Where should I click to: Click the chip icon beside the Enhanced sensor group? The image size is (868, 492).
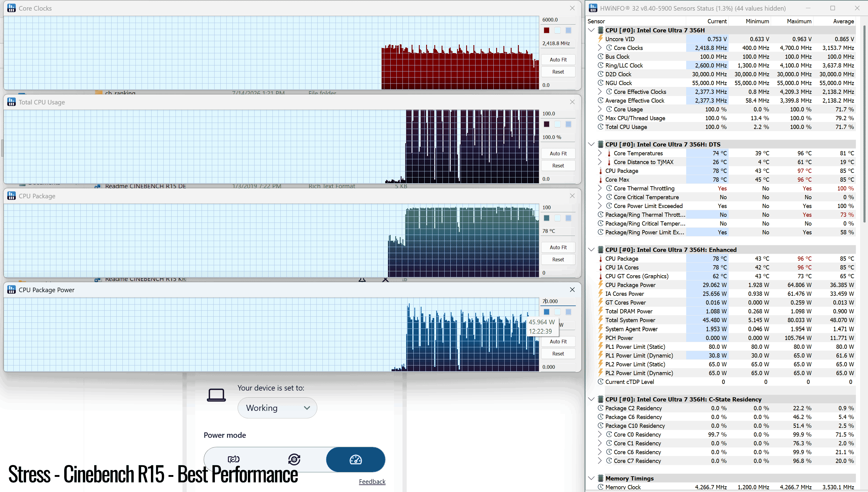click(600, 250)
